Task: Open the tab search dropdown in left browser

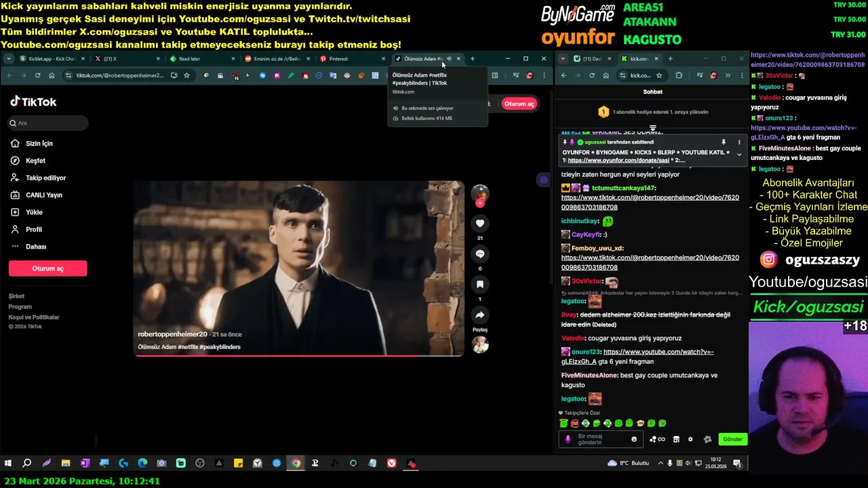Action: tap(9, 59)
